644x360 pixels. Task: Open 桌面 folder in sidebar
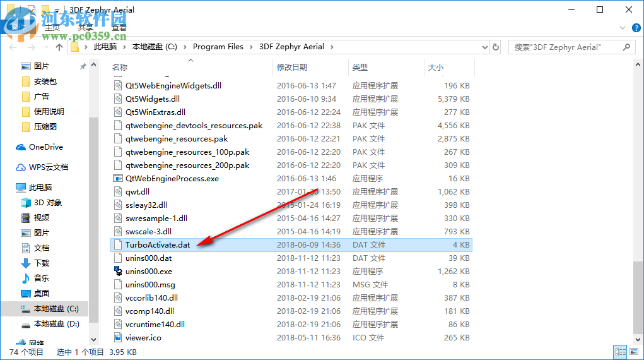point(35,293)
